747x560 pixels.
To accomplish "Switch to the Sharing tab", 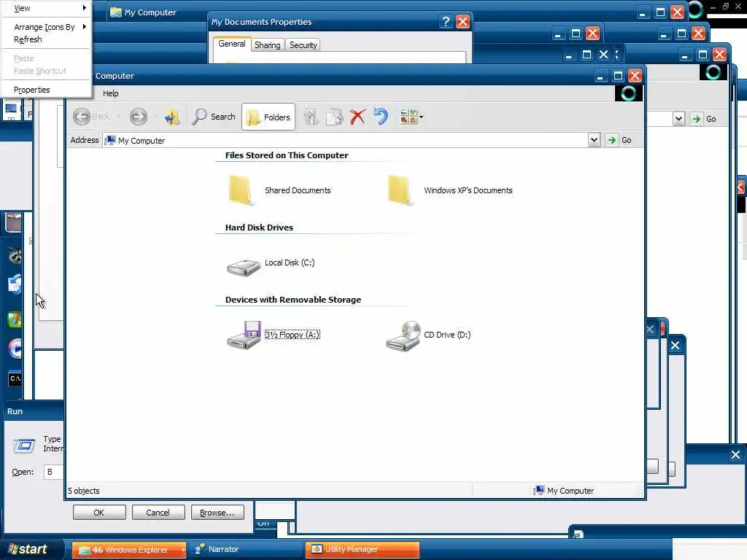I will (267, 45).
